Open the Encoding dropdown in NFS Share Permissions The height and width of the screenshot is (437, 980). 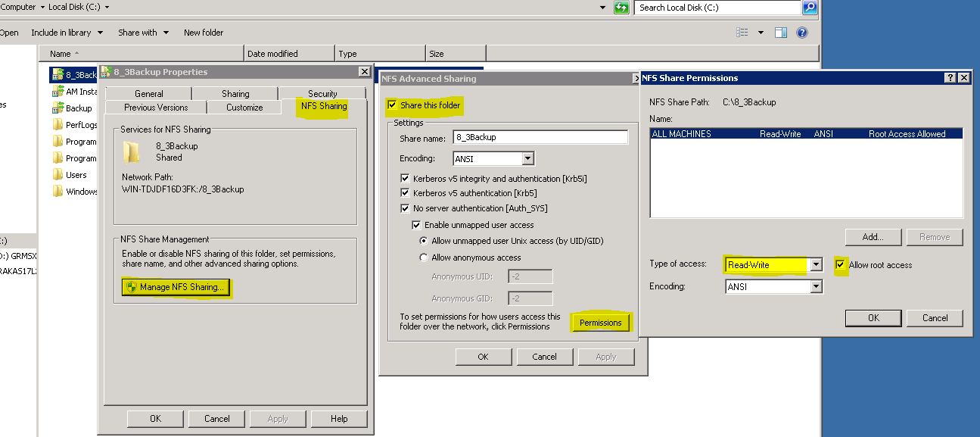816,286
